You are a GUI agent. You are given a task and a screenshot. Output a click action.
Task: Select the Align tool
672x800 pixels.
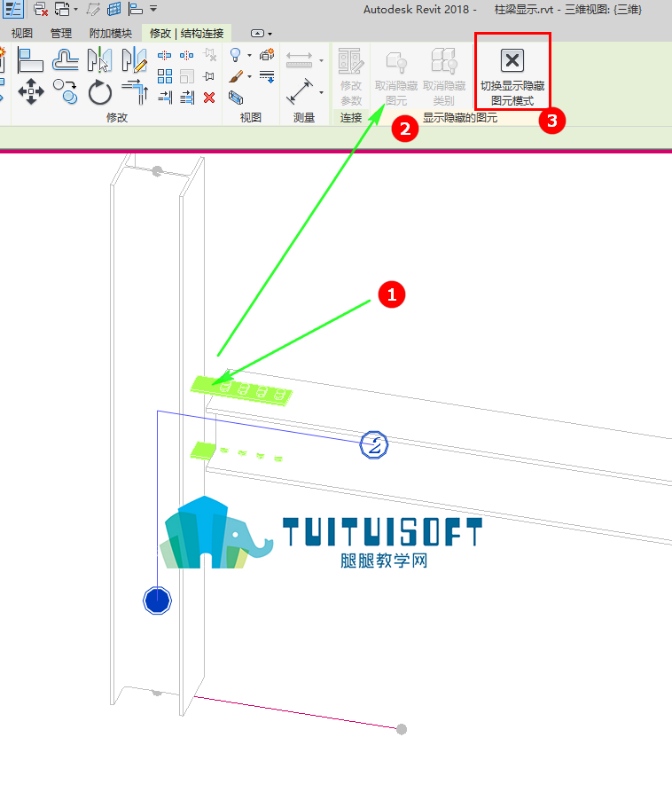pos(30,59)
